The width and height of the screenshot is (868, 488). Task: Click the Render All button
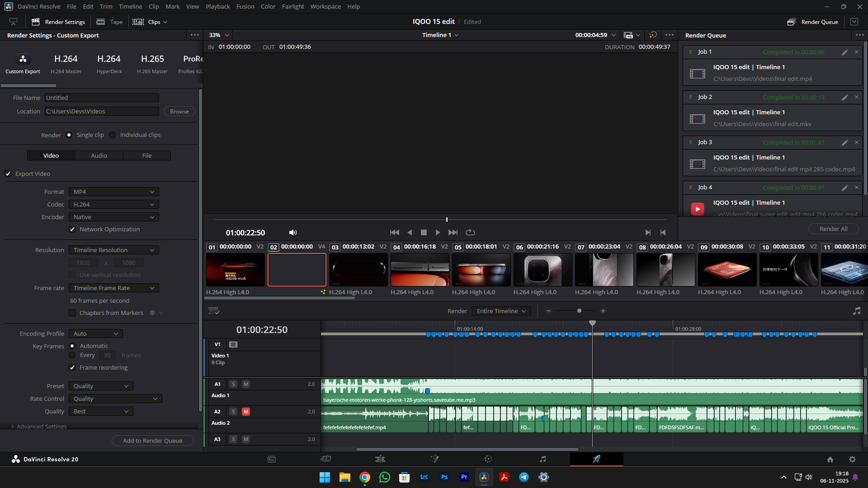pyautogui.click(x=833, y=229)
